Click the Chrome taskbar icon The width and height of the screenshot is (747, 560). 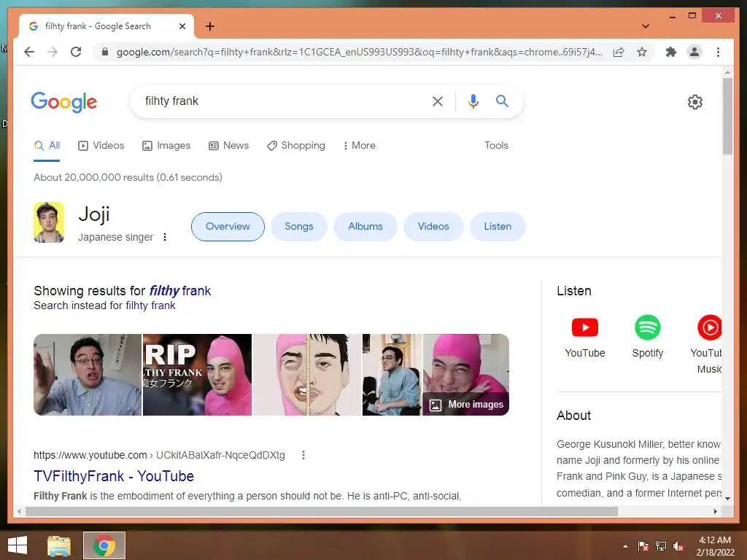click(x=104, y=545)
